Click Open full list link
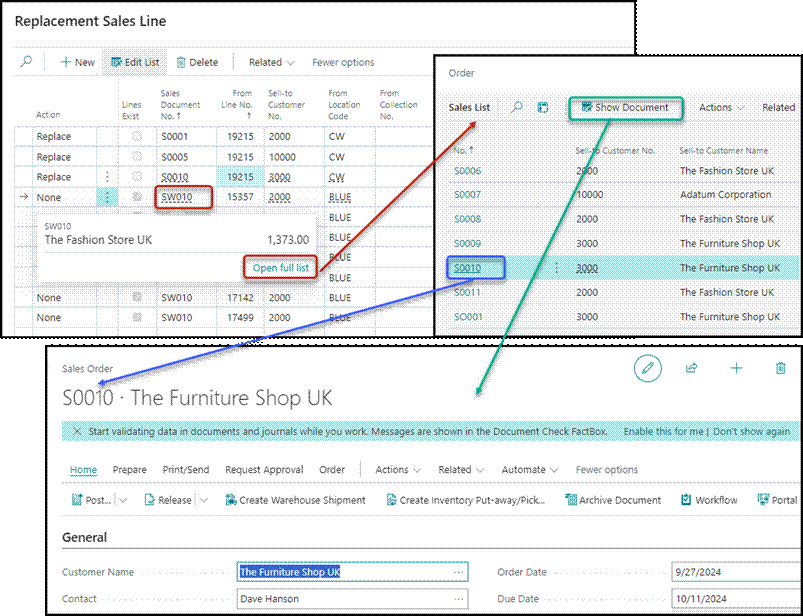 (x=281, y=267)
